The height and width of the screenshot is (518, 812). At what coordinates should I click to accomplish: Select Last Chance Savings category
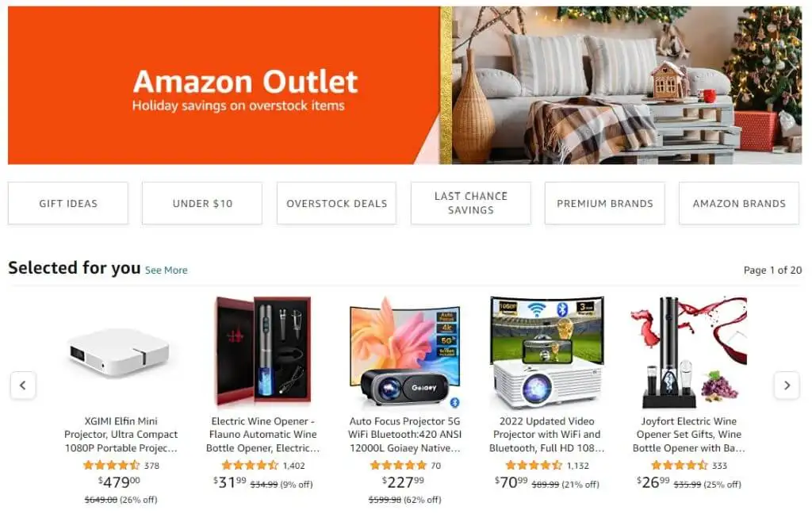coord(471,204)
